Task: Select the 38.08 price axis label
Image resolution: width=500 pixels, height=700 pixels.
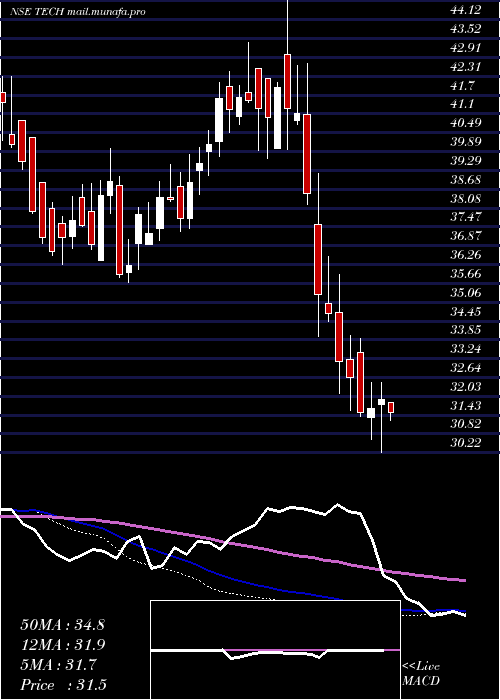Action: [x=466, y=198]
